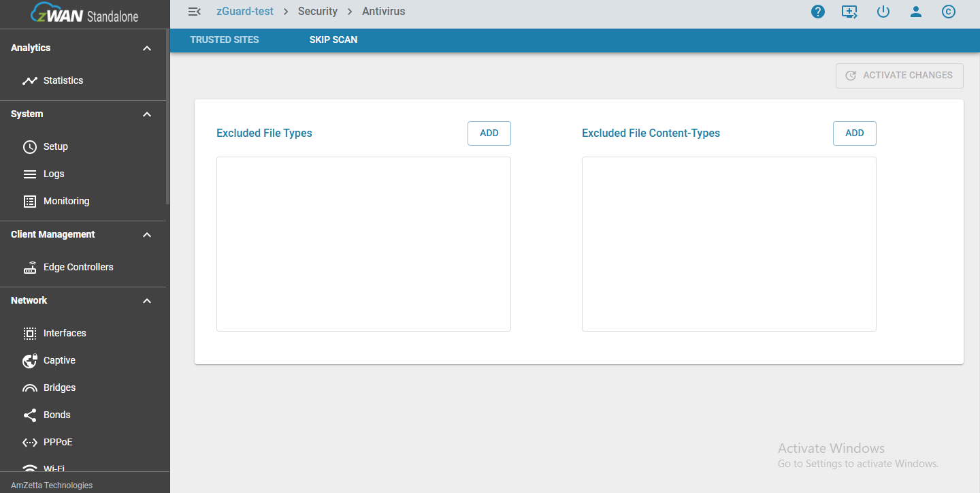Open the user profile icon
The height and width of the screenshot is (493, 980).
(x=916, y=12)
